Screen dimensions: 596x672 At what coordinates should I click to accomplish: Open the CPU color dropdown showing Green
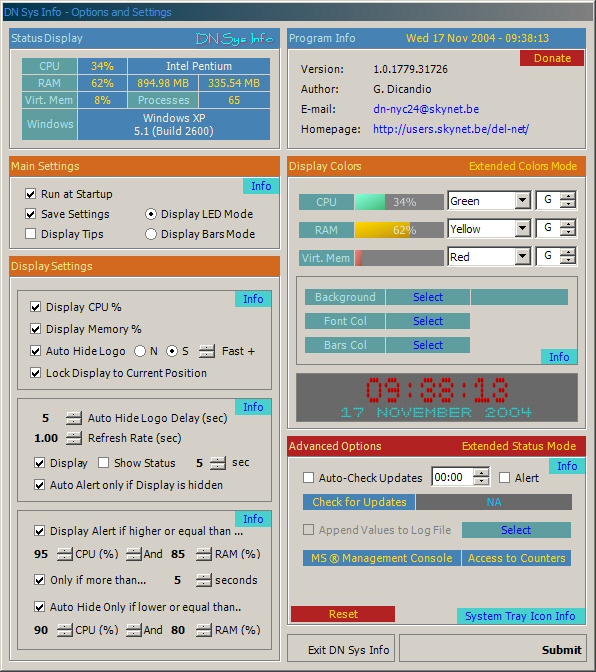click(522, 201)
